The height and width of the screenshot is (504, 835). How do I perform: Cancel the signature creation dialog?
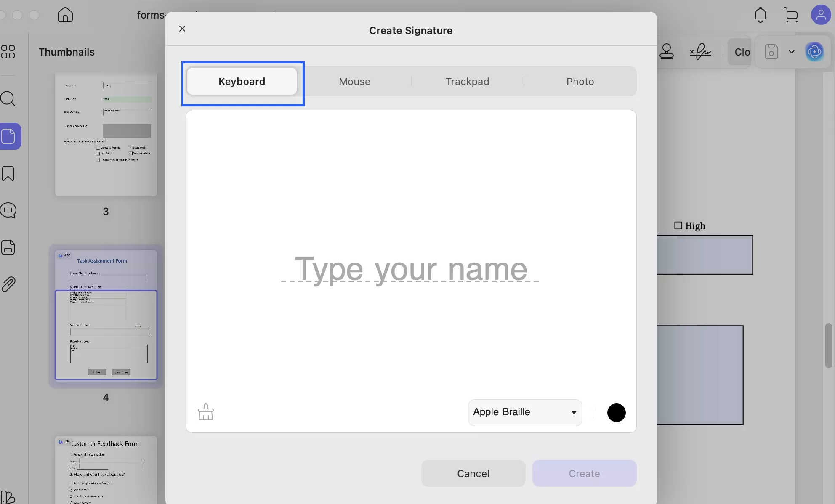[x=473, y=473]
